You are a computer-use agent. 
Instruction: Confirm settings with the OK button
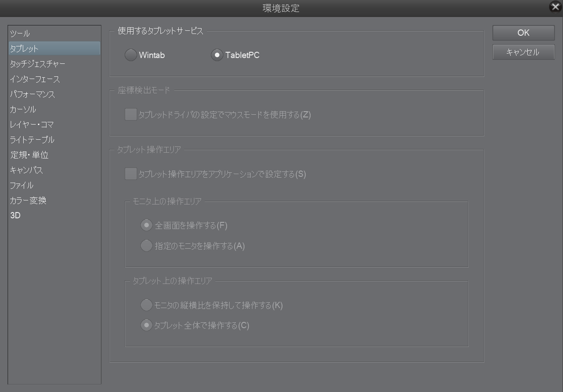click(524, 33)
